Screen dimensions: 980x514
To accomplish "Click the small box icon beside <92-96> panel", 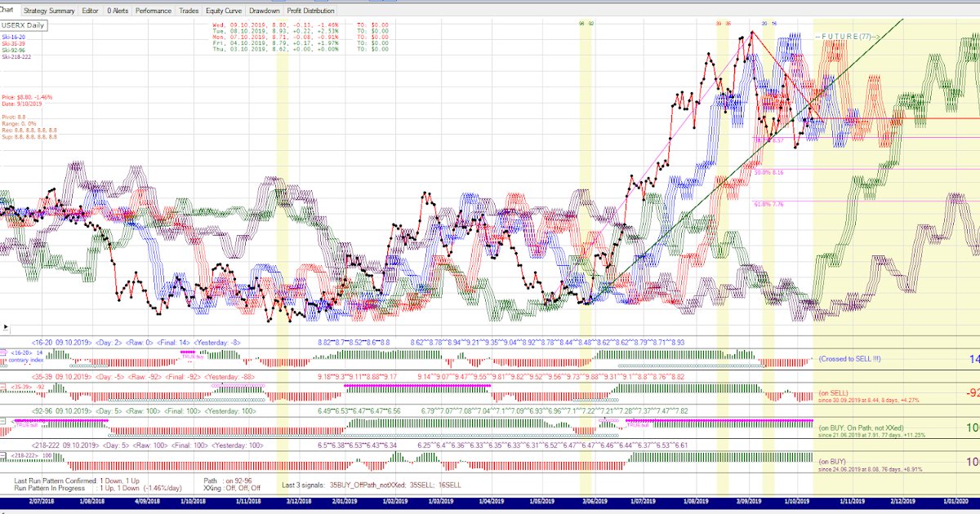I will point(3,422).
